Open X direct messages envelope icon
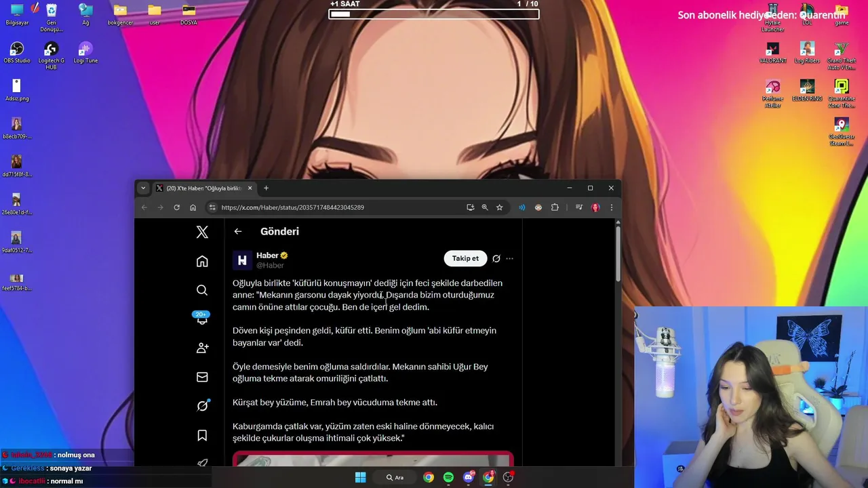868x488 pixels. [202, 377]
